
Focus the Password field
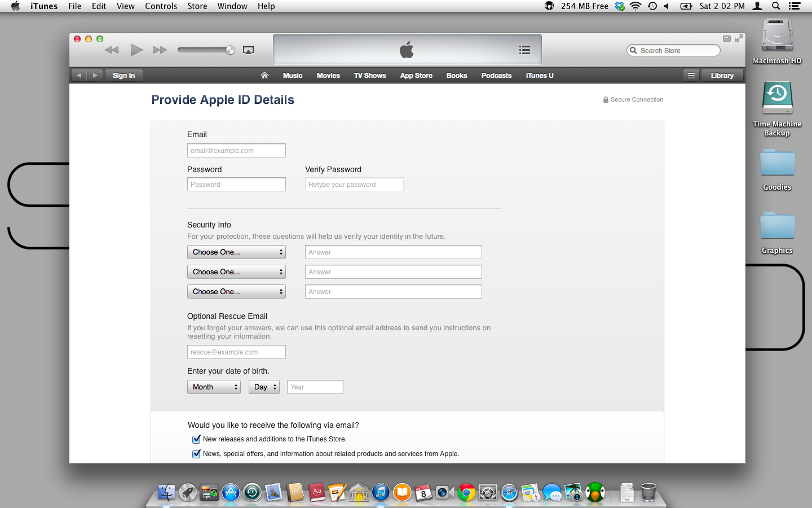[x=236, y=185]
